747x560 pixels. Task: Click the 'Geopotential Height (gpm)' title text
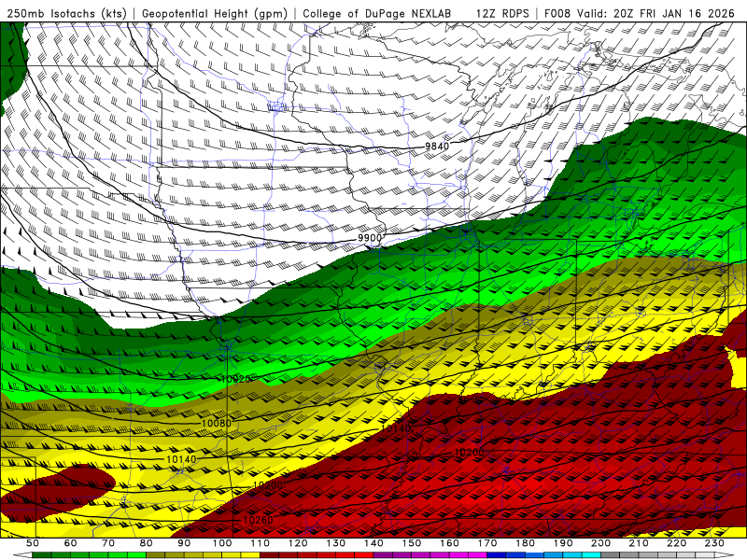(x=215, y=13)
